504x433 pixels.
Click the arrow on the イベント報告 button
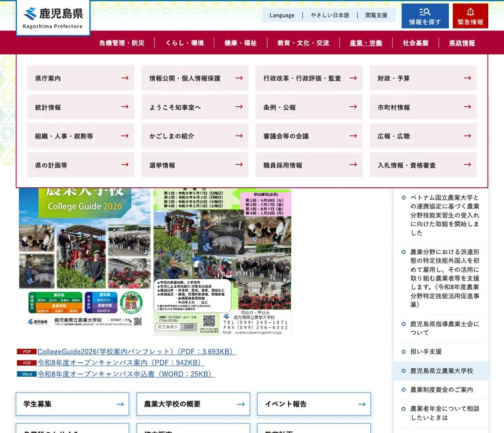[362, 404]
